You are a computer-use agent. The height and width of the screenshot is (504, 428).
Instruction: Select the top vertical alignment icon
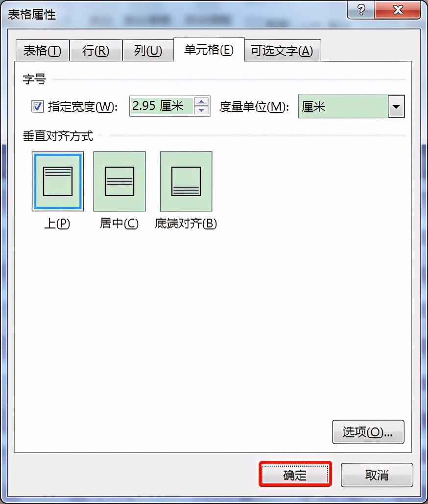(x=58, y=181)
